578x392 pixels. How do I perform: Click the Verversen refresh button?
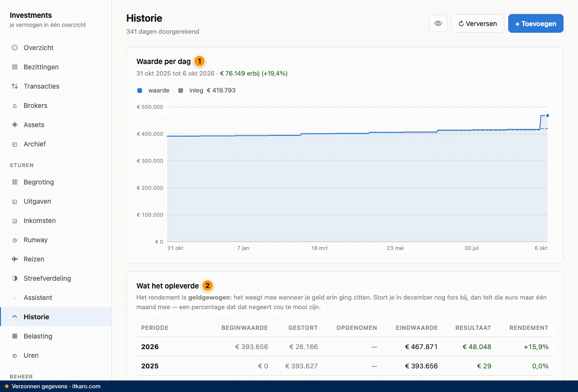click(x=477, y=23)
